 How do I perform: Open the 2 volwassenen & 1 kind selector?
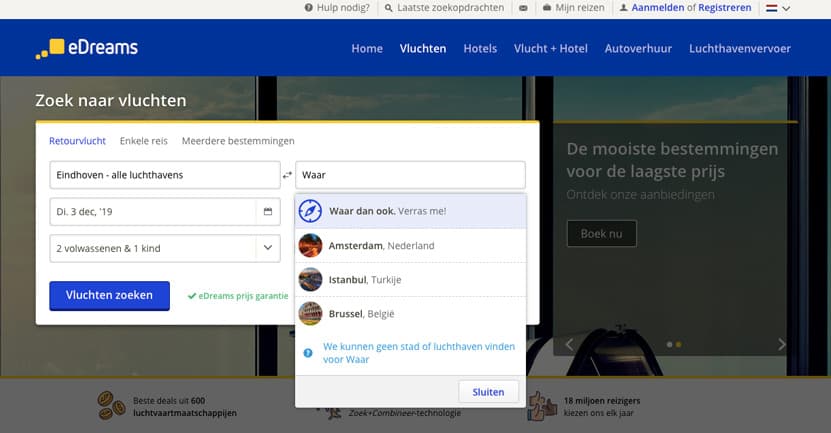(165, 248)
